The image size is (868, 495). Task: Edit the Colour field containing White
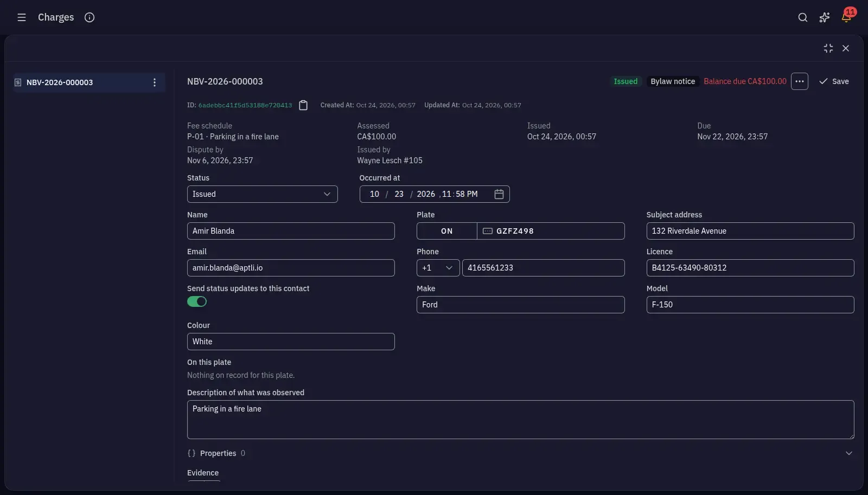coord(291,342)
